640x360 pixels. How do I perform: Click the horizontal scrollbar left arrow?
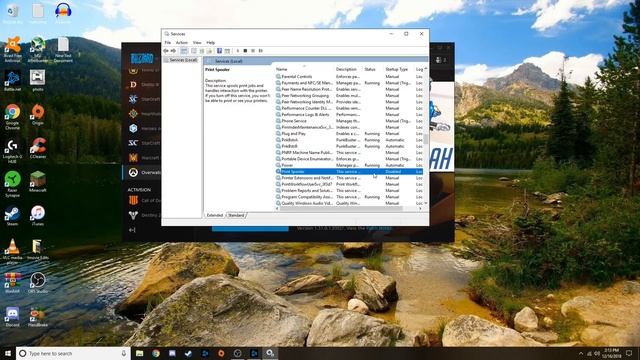click(278, 209)
